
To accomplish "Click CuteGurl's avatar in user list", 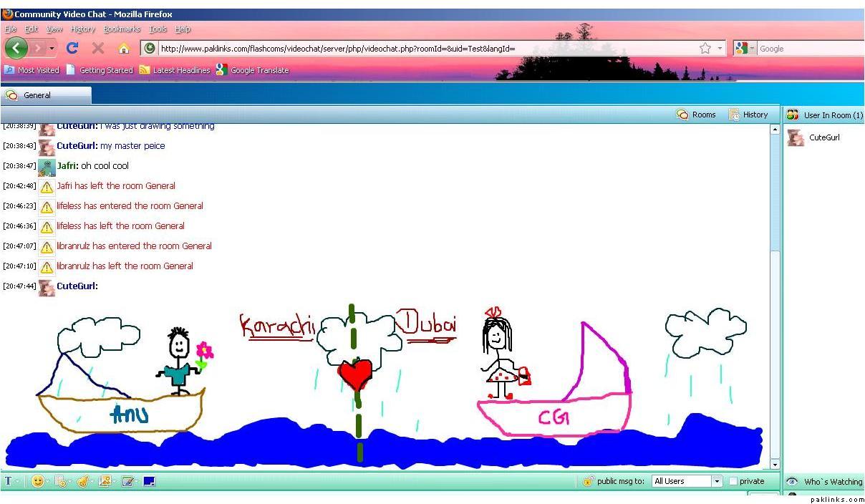I will (x=796, y=137).
